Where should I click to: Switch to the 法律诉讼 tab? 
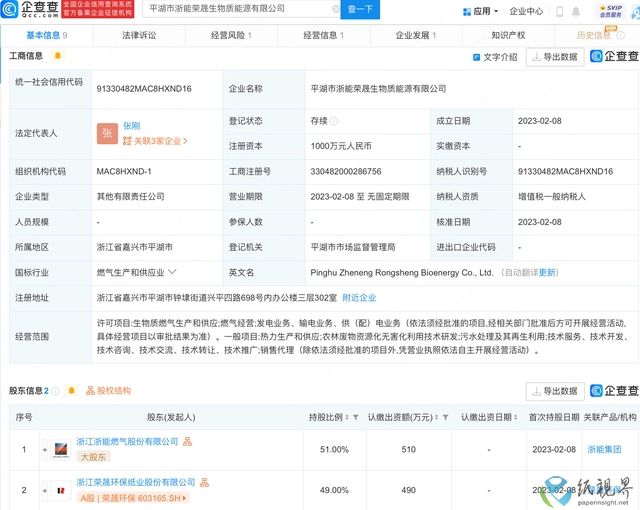[139, 35]
